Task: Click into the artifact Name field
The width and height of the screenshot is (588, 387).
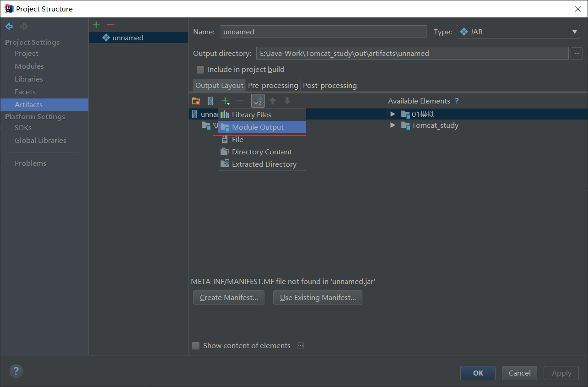Action: (x=323, y=32)
